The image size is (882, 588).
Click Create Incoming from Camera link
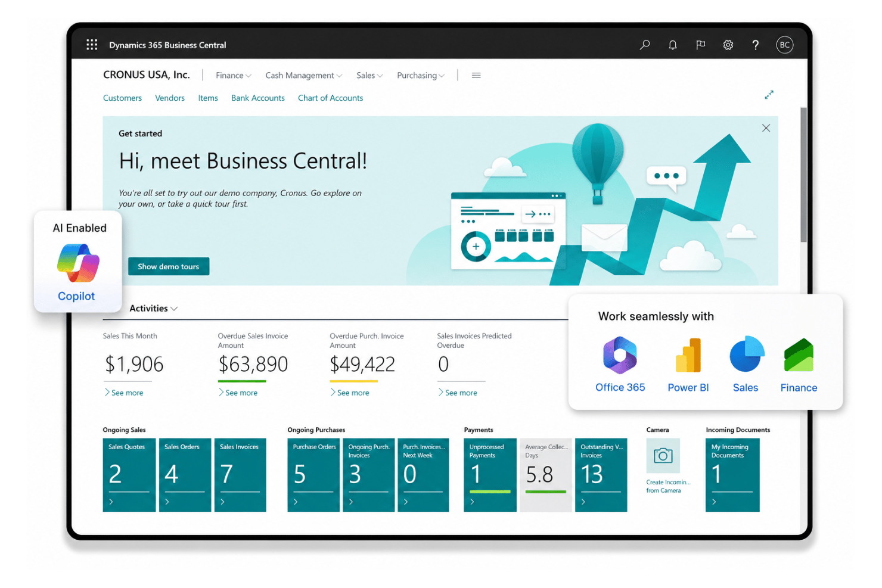(668, 486)
